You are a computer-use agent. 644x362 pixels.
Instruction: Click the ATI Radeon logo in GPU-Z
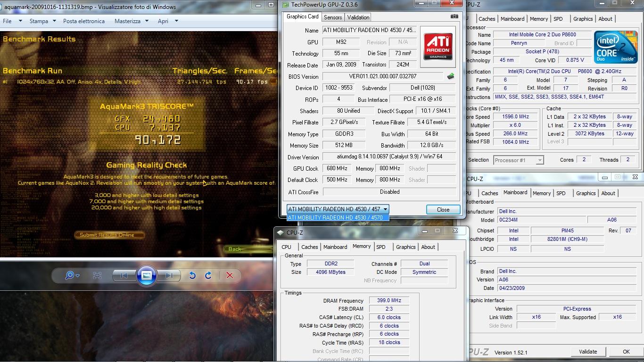438,46
